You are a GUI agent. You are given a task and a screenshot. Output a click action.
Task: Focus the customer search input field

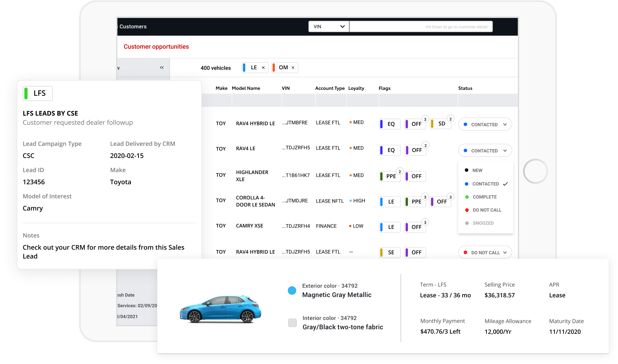point(421,27)
